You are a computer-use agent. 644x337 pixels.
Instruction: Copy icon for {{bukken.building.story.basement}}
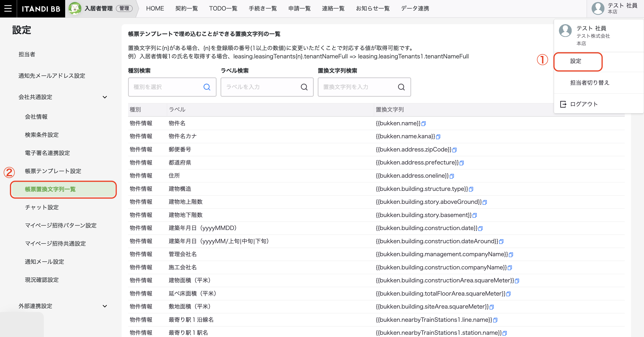click(475, 215)
